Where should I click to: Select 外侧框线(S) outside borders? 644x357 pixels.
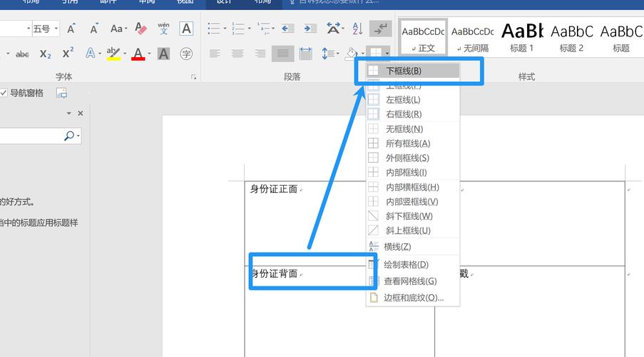point(413,158)
